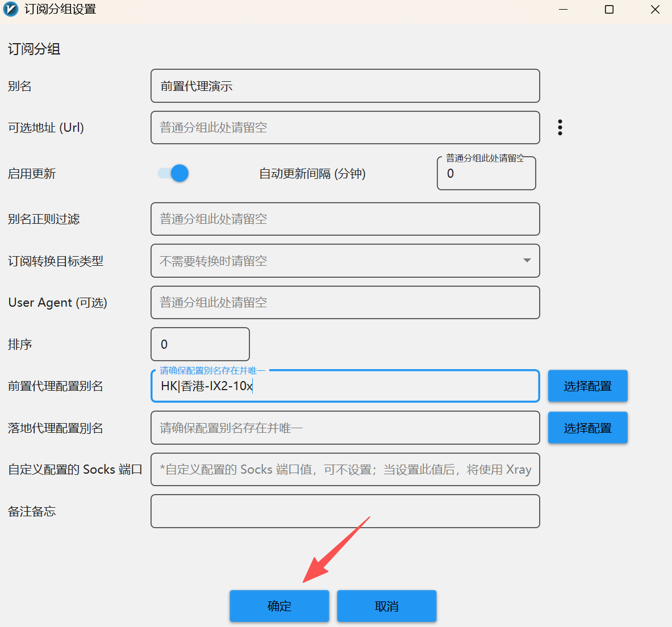This screenshot has width=672, height=627.
Task: Focus the 别名 field containing 前置代理演示
Action: pyautogui.click(x=345, y=86)
